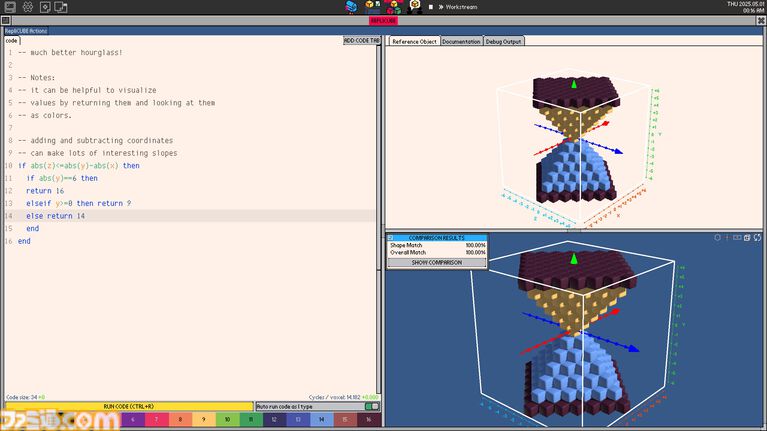This screenshot has height=431, width=767.
Task: Click the first icon in top-left corner
Action: click(x=12, y=7)
